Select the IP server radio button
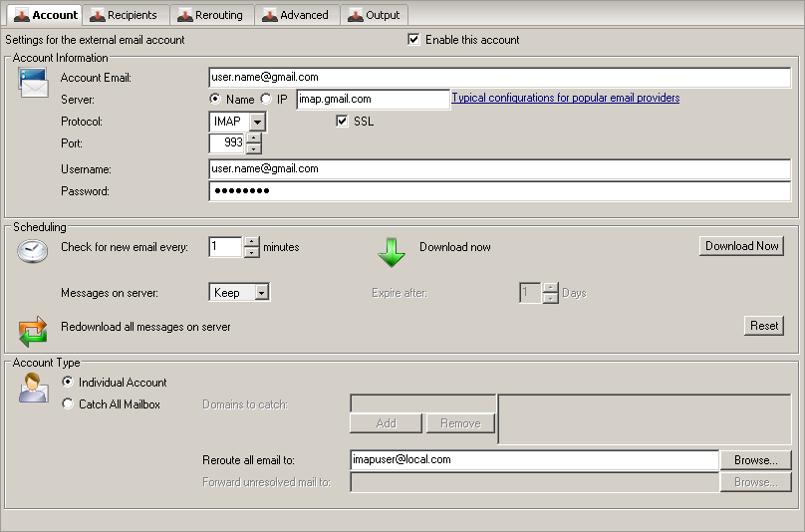805x532 pixels. pyautogui.click(x=266, y=99)
